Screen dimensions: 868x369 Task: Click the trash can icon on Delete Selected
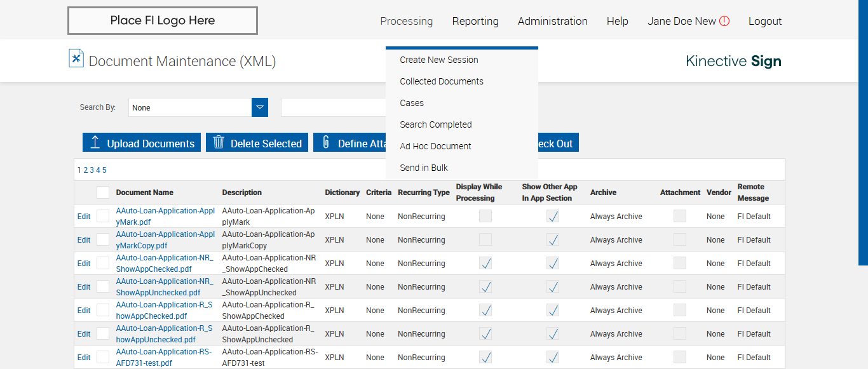(219, 143)
